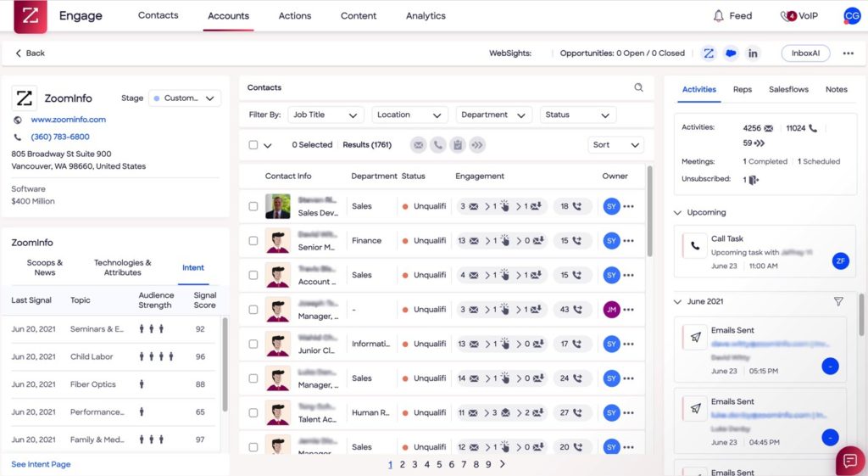The image size is (868, 476).
Task: Switch to the Salesflows tab
Action: point(788,89)
